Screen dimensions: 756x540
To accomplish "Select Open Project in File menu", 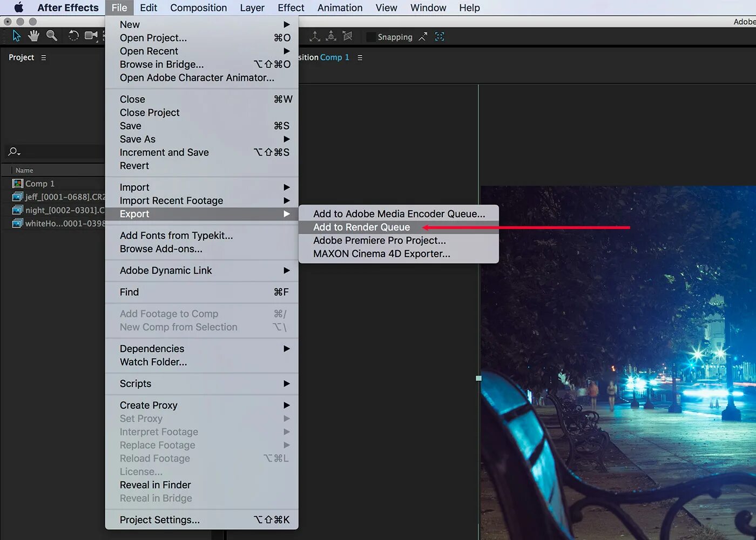I will pos(202,38).
